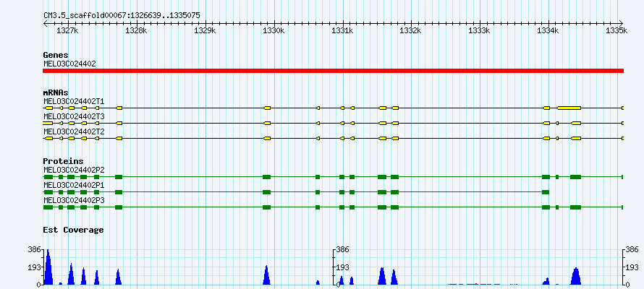This screenshot has height=289, width=644.
Task: Click the EST coverage peak near 1330k
Action: [x=266, y=276]
